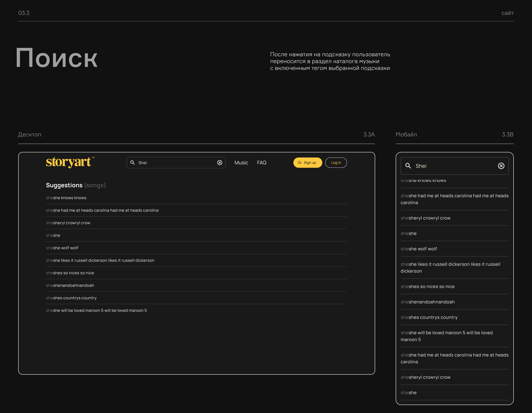Viewport: 532px width, 413px height.
Task: Clear the desktop search field
Action: click(x=219, y=163)
